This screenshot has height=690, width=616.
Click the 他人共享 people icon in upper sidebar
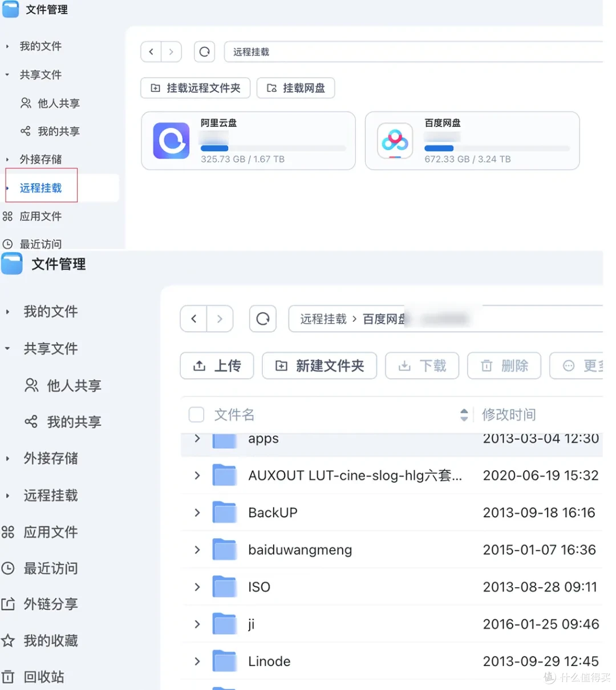coord(26,103)
